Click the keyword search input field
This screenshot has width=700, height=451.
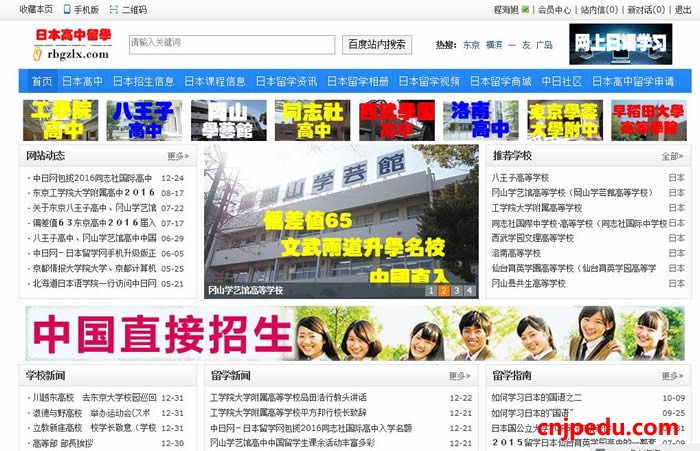(232, 45)
